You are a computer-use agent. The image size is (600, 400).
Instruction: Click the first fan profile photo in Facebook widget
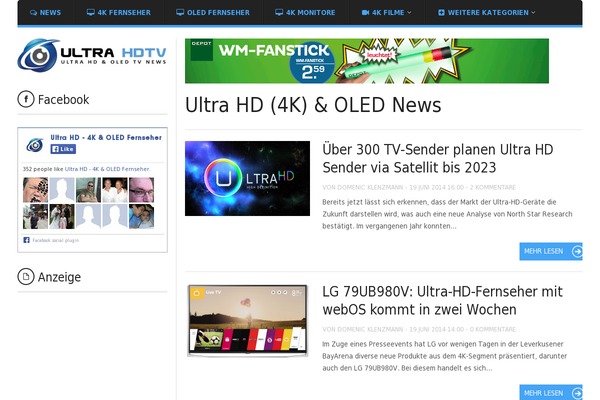35,190
